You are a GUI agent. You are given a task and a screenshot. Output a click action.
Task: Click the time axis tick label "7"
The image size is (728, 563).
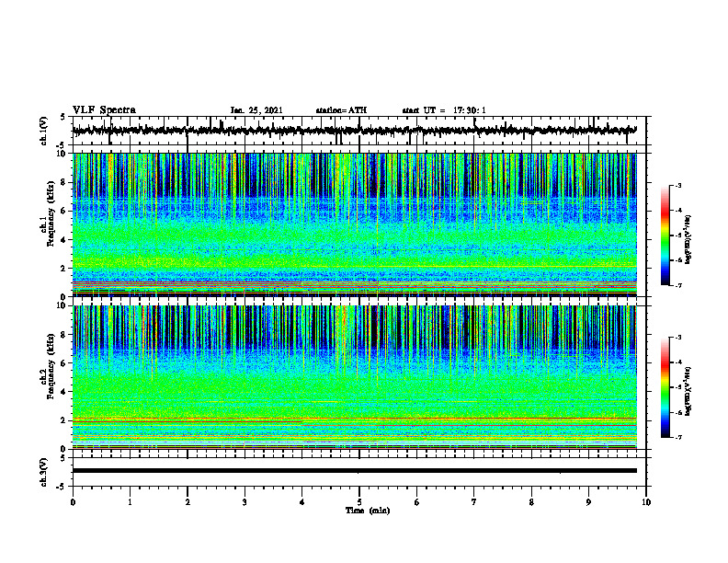pyautogui.click(x=474, y=502)
